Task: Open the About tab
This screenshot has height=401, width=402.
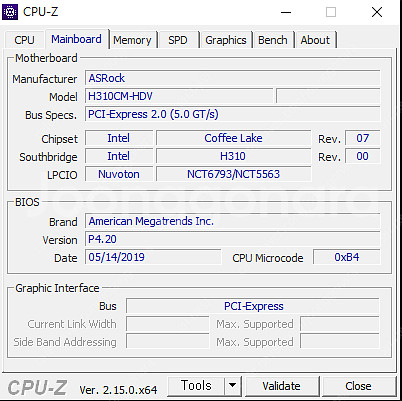Action: click(x=315, y=40)
